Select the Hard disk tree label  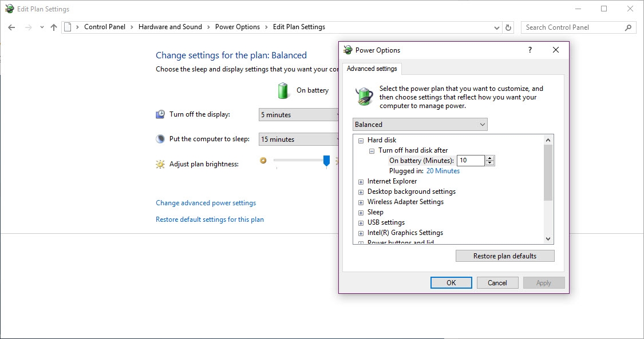pos(382,140)
